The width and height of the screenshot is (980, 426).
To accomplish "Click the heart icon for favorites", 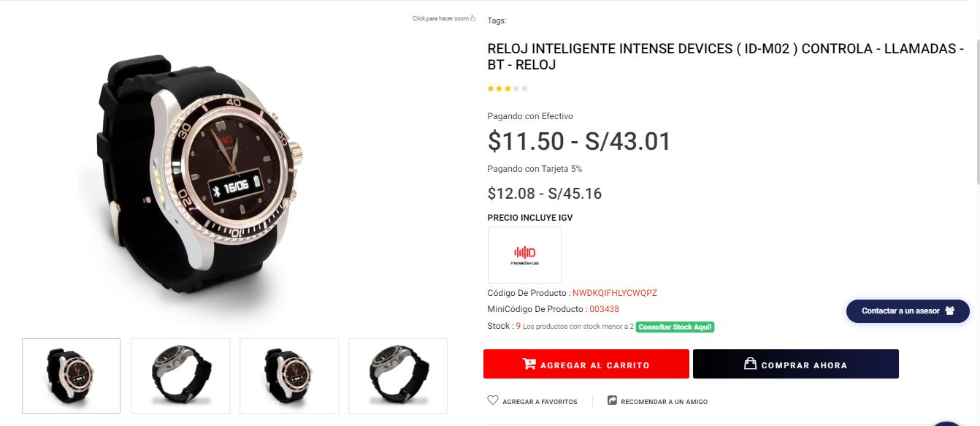I will [493, 400].
